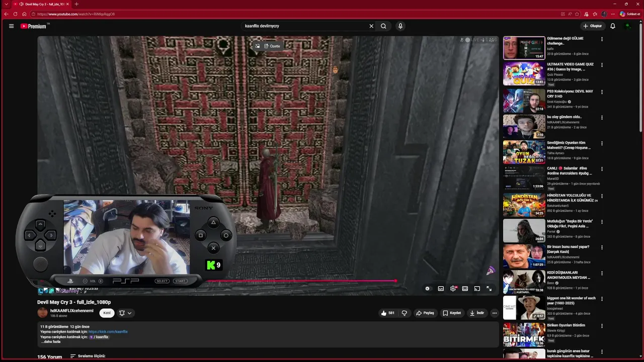Click the magnifier search button
The width and height of the screenshot is (644, 362).
(x=383, y=26)
